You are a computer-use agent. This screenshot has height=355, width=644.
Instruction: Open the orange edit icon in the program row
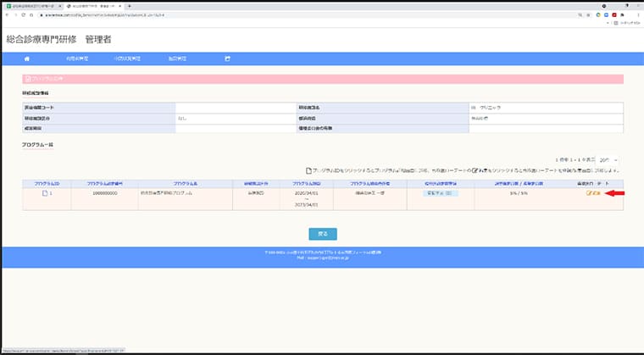pyautogui.click(x=593, y=193)
